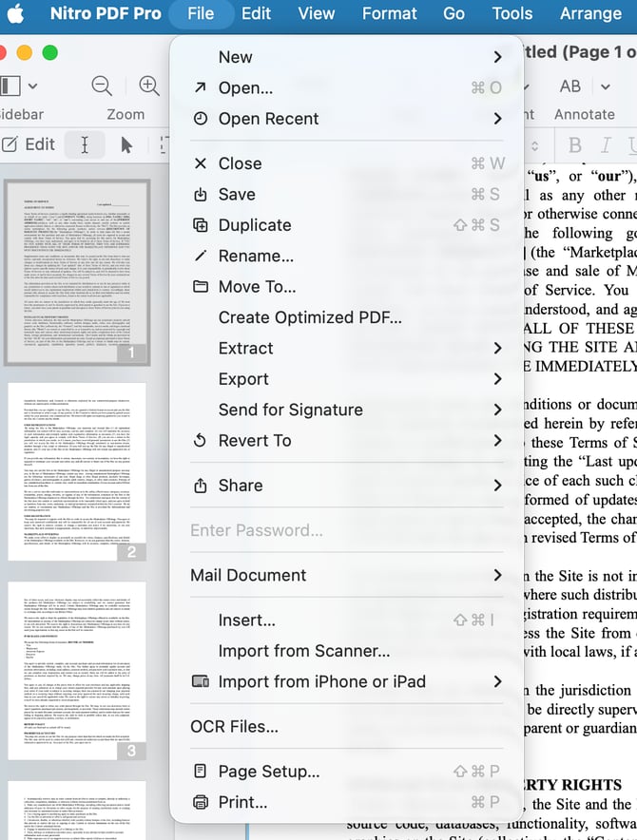637x840 pixels.
Task: Choose Print... from File menu
Action: [346, 802]
